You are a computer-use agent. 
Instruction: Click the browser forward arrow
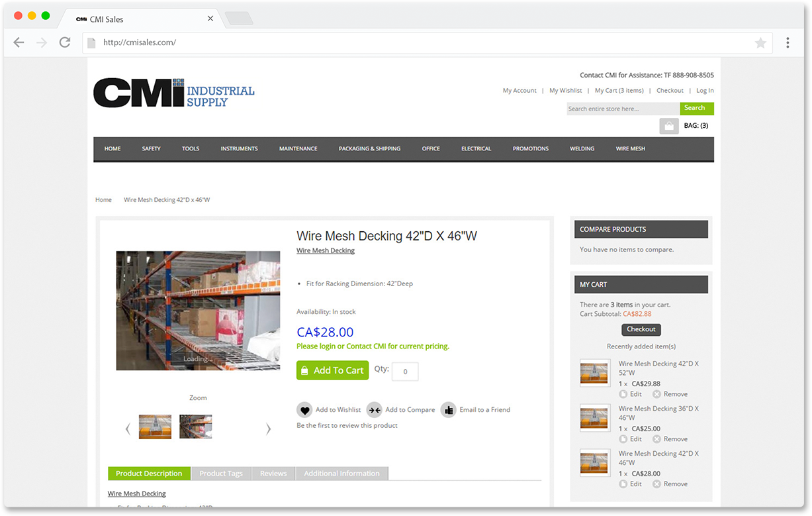click(42, 42)
